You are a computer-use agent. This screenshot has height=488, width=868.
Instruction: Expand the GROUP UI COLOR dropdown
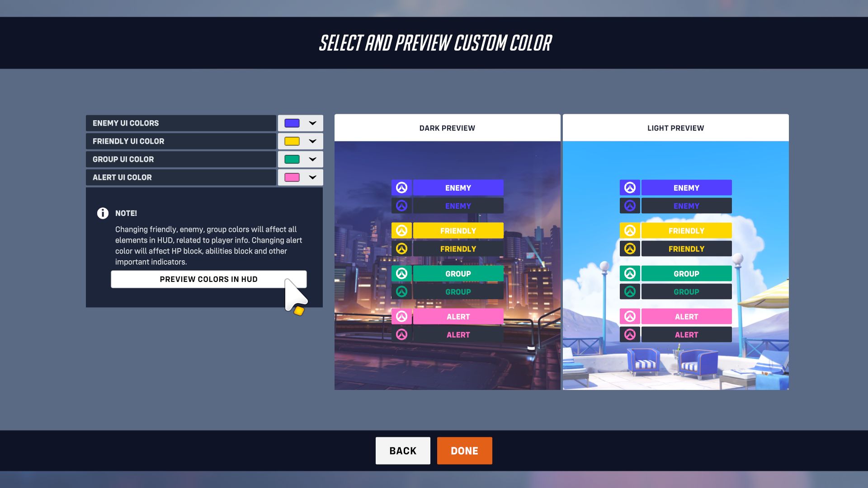click(312, 159)
